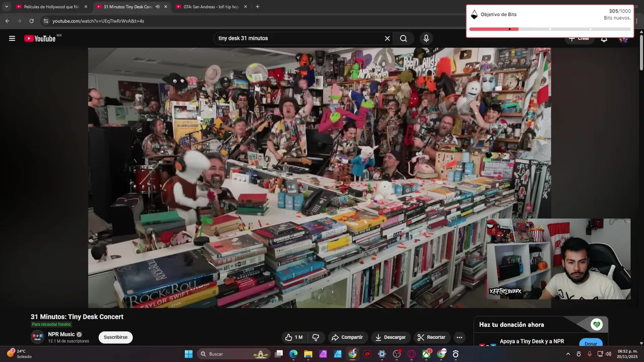Open Opera browser from the taskbar

(x=412, y=354)
